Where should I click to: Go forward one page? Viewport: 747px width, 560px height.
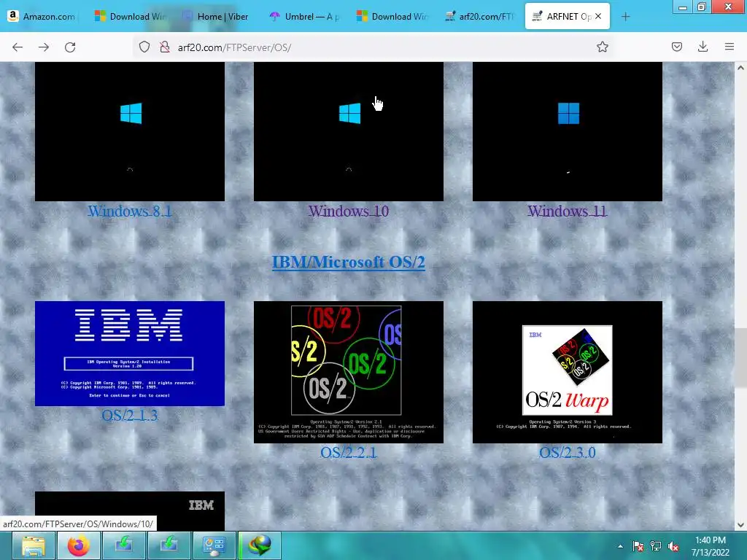coord(44,47)
